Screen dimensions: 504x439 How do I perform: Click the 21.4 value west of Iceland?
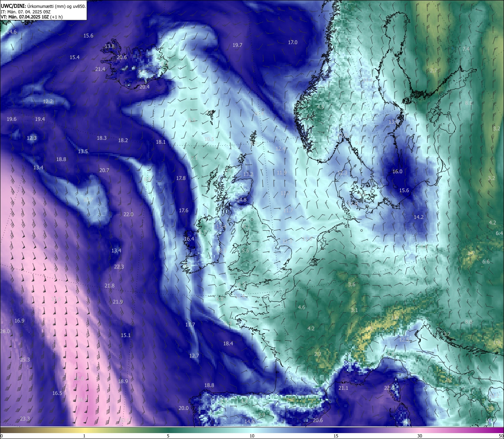point(100,69)
